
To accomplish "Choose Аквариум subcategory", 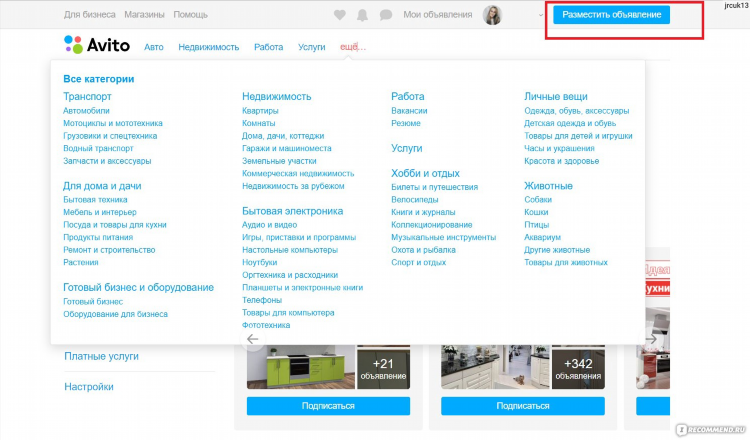I will point(542,237).
